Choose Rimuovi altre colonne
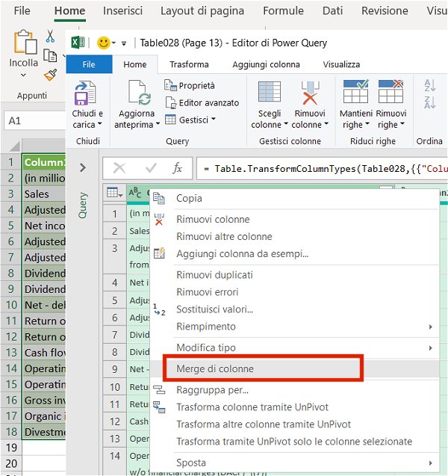 (295, 236)
